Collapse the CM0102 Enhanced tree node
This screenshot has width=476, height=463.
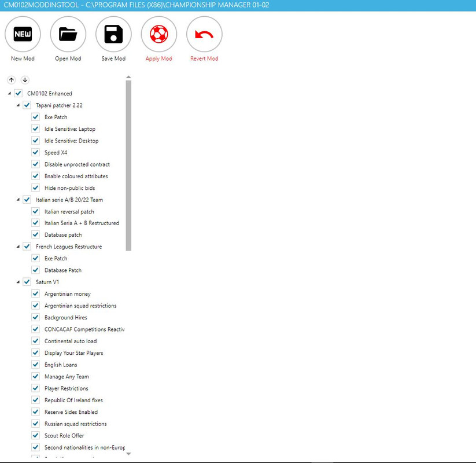[9, 94]
